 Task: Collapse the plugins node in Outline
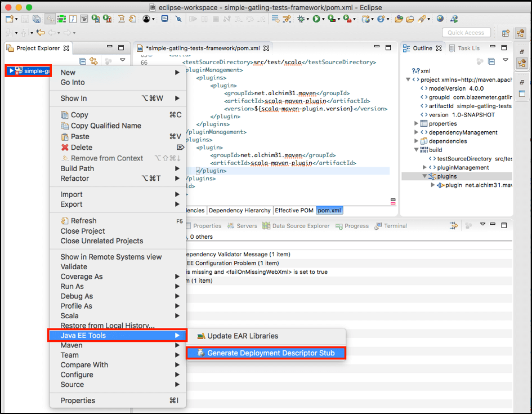(x=424, y=176)
